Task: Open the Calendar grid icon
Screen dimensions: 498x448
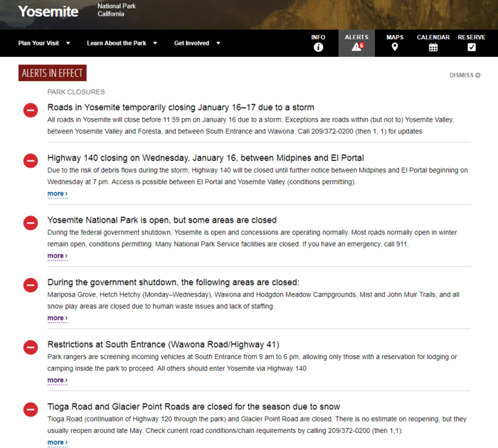Action: point(433,47)
